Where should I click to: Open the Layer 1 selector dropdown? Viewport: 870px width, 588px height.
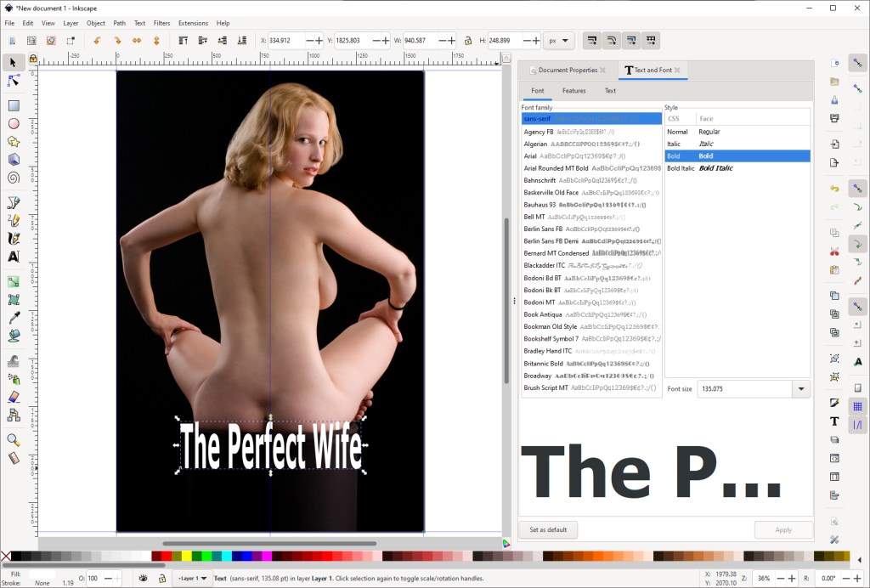click(191, 579)
